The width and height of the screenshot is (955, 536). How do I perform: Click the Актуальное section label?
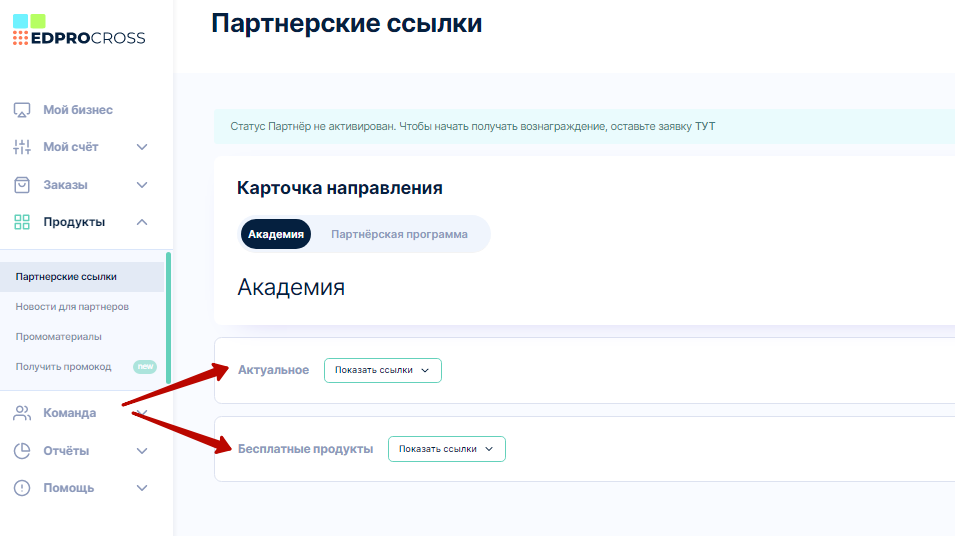pyautogui.click(x=273, y=370)
